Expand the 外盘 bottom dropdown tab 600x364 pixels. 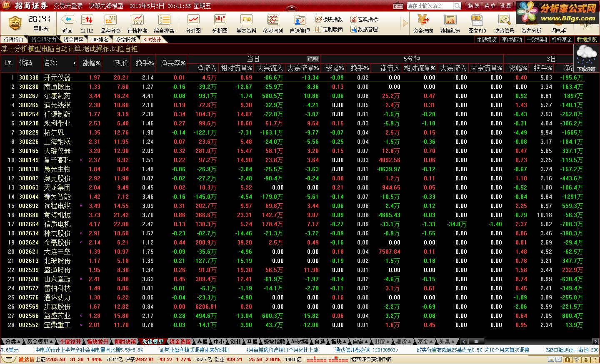click(447, 342)
